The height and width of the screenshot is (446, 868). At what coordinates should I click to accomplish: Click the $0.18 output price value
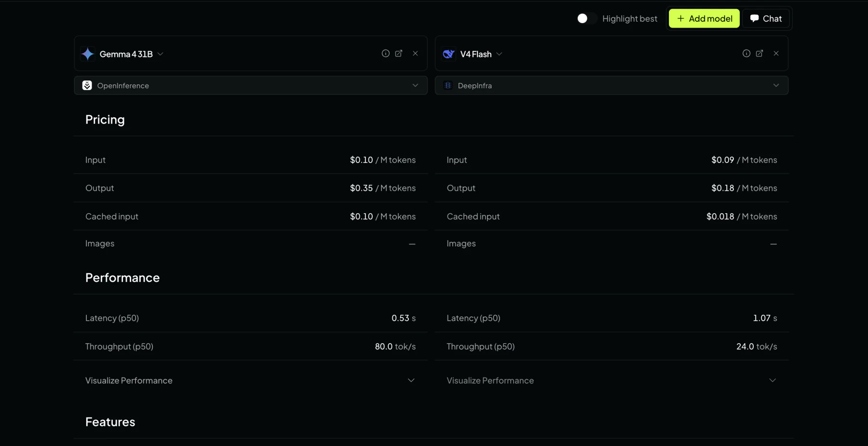(x=722, y=188)
